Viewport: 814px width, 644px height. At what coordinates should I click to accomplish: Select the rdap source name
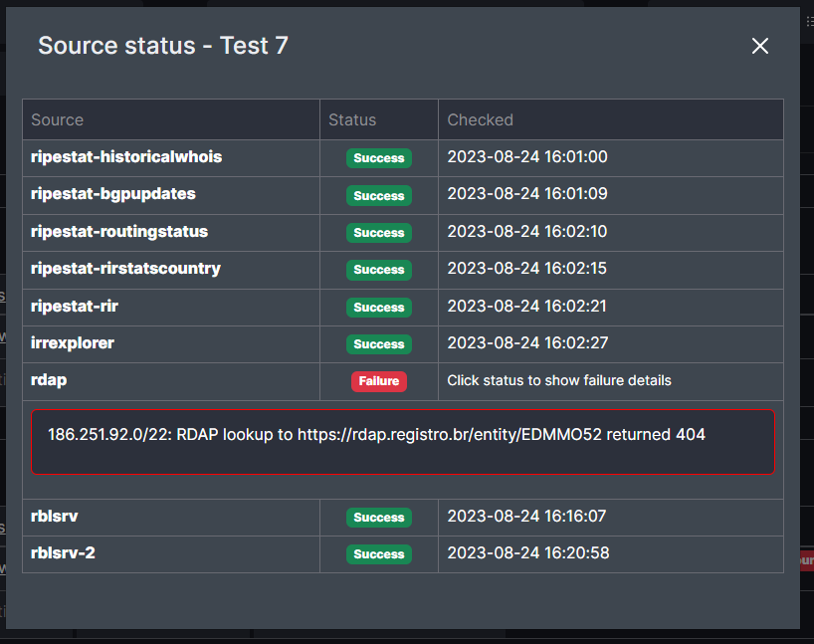point(50,380)
